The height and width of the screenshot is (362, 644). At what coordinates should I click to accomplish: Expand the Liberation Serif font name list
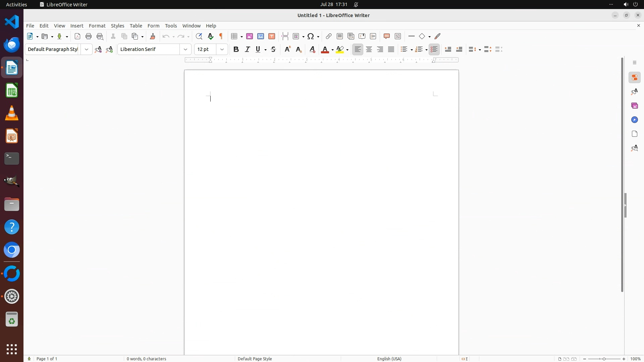click(185, 49)
